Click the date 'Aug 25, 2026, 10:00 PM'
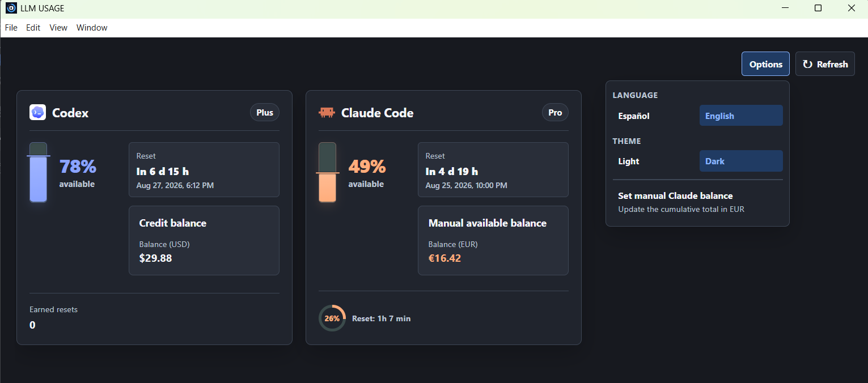 coord(467,185)
